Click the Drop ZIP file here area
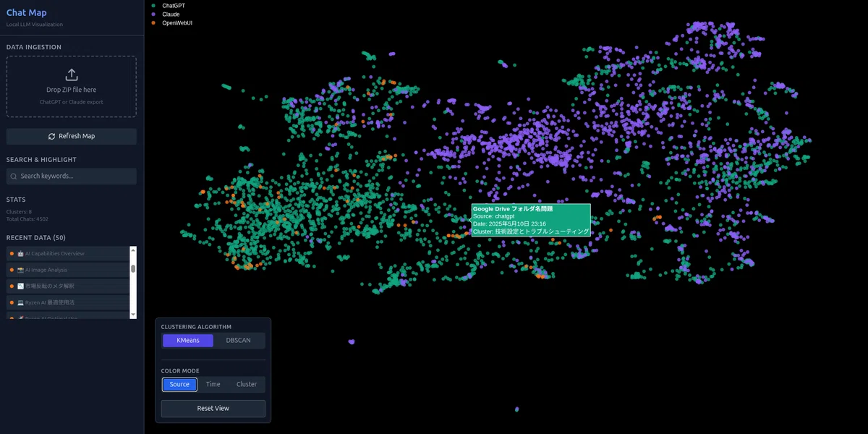Image resolution: width=868 pixels, height=434 pixels. pos(72,87)
